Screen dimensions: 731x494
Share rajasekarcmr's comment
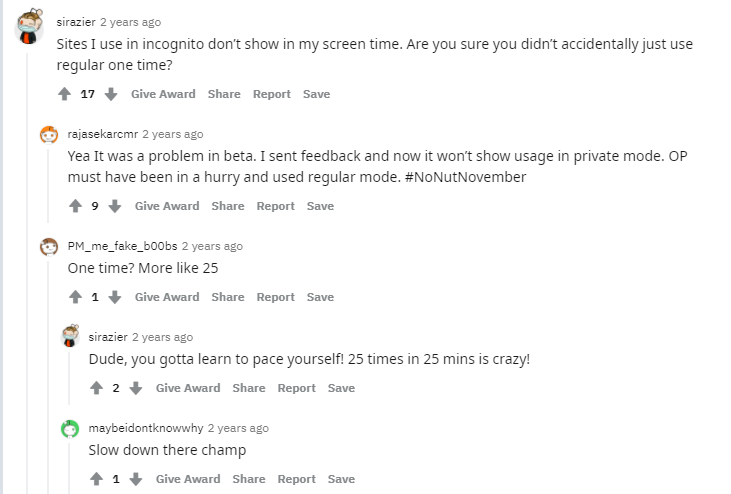pyautogui.click(x=228, y=206)
